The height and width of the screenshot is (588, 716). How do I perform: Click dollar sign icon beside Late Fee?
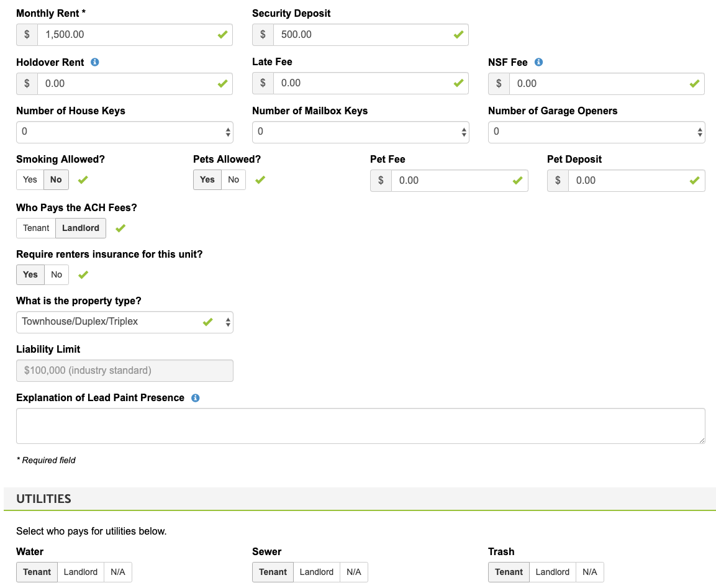click(x=263, y=83)
